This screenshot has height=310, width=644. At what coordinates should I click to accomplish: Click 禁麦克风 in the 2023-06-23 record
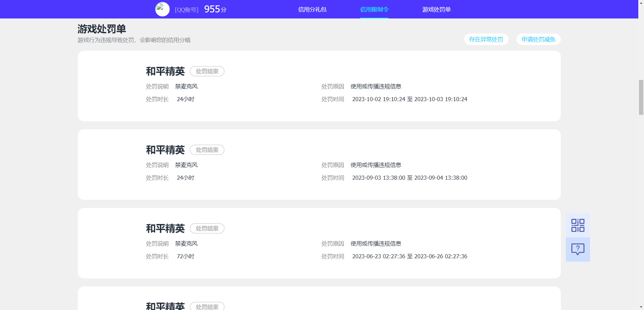pyautogui.click(x=186, y=243)
